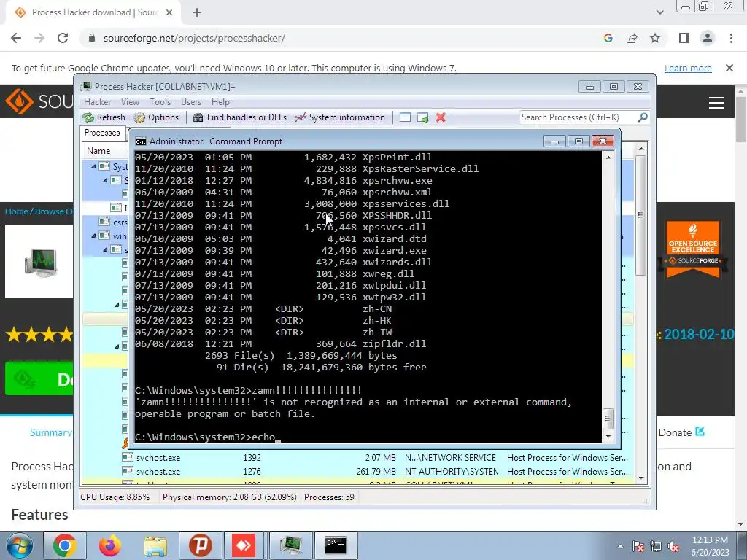Open System information in Process Hacker
Screen dimensions: 747x560
click(x=339, y=117)
